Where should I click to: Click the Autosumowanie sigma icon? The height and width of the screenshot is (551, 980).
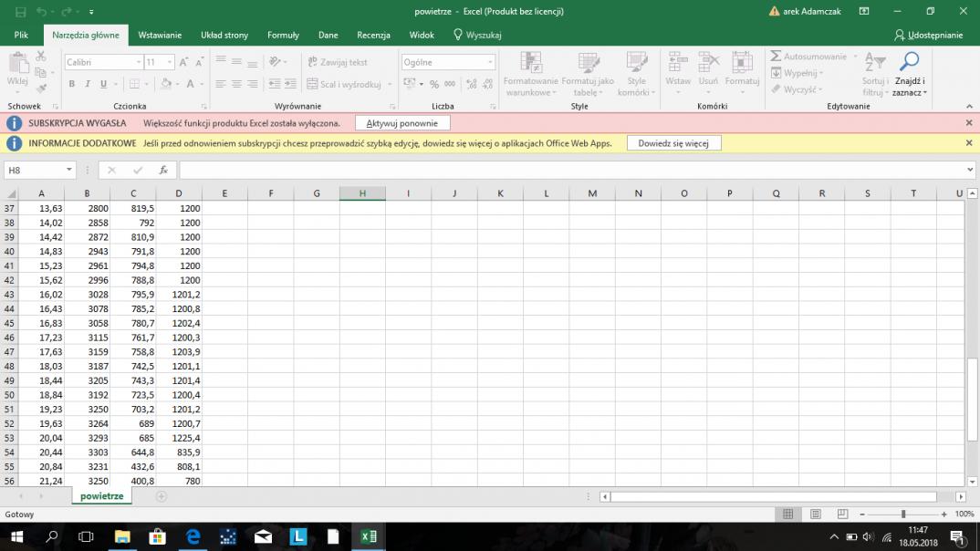[777, 57]
